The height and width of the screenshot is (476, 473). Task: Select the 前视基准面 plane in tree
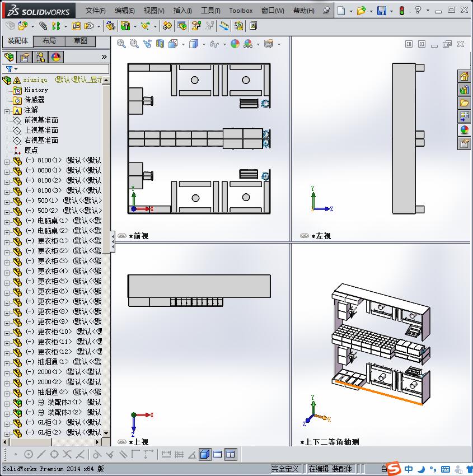click(41, 120)
